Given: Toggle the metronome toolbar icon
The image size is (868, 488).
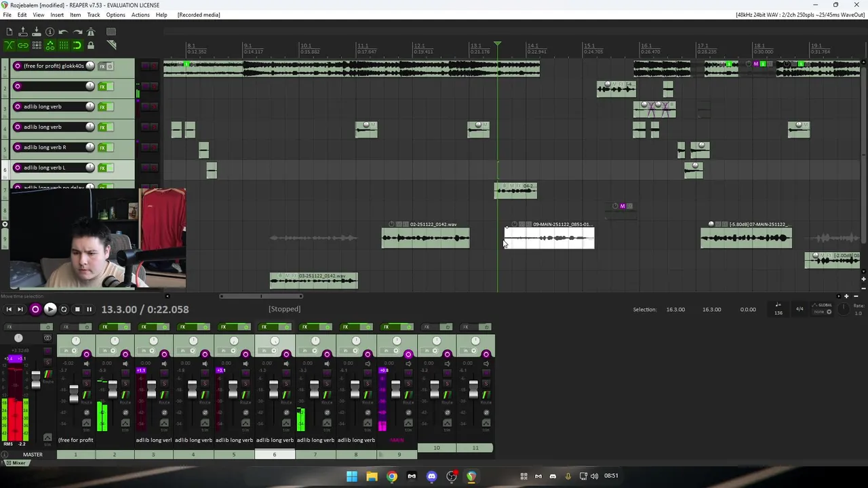Looking at the screenshot, I should (91, 32).
